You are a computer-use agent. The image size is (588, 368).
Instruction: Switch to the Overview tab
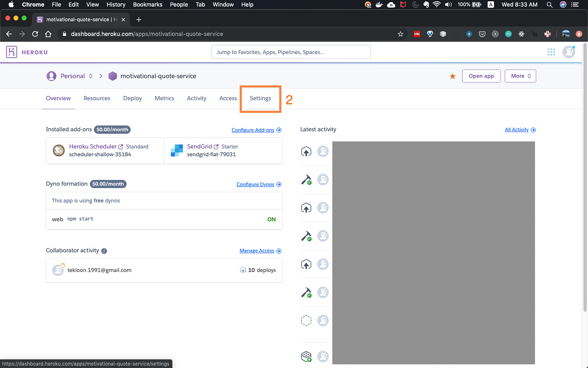click(58, 98)
